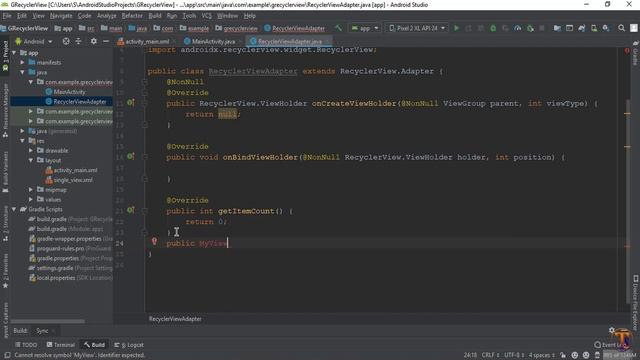Open the Logcat tool window

tap(129, 345)
